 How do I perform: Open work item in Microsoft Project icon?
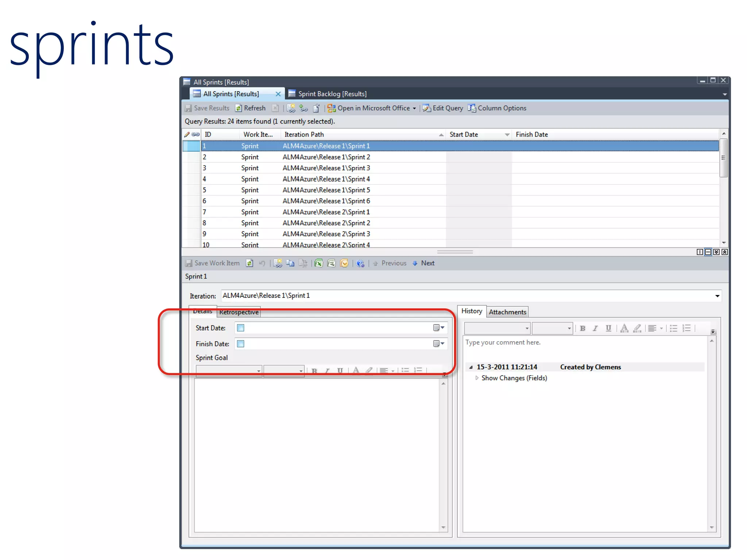pos(331,263)
